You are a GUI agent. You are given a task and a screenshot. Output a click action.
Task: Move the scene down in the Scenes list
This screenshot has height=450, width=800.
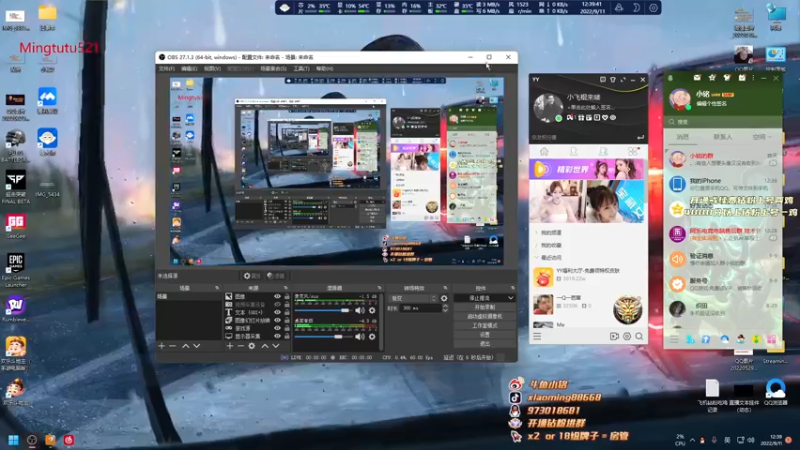(196, 346)
